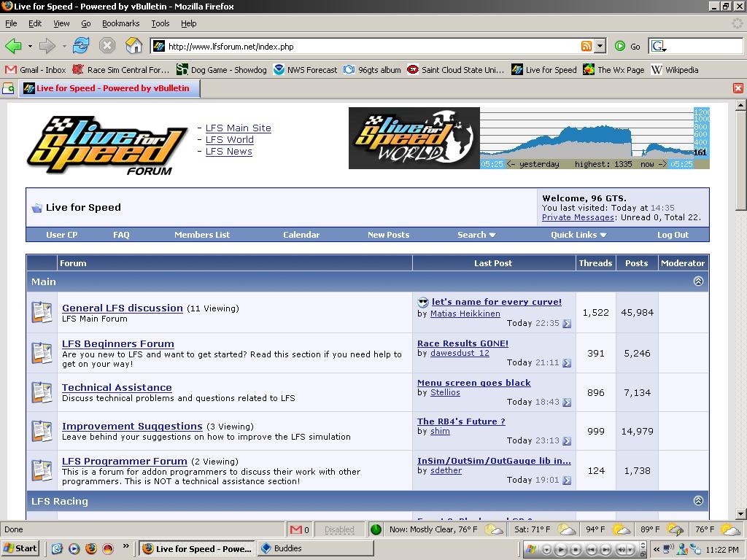Open Dog Game - Showdog bookmark
Screen dimensions: 747x560
click(x=222, y=70)
